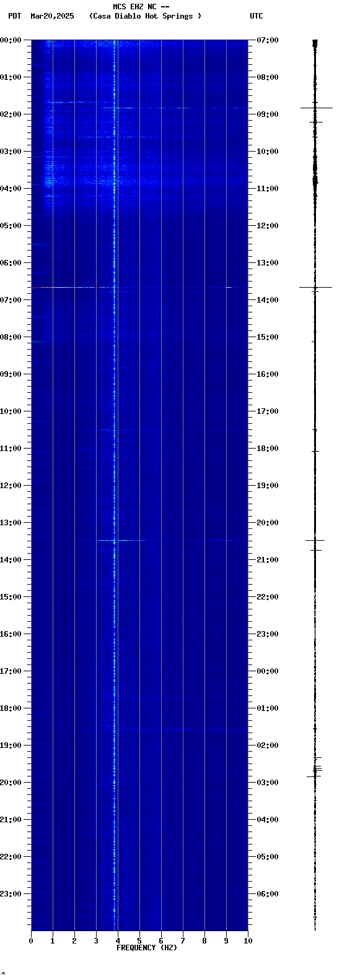Click the 10:00 PDT time label
This screenshot has height=980, width=342.
(x=11, y=411)
